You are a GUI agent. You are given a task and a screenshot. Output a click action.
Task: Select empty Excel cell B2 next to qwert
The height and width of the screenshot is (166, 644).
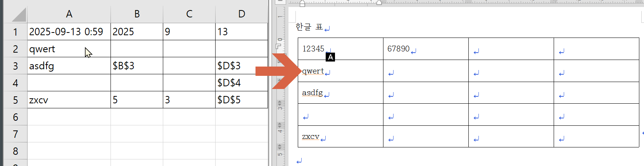(137, 49)
